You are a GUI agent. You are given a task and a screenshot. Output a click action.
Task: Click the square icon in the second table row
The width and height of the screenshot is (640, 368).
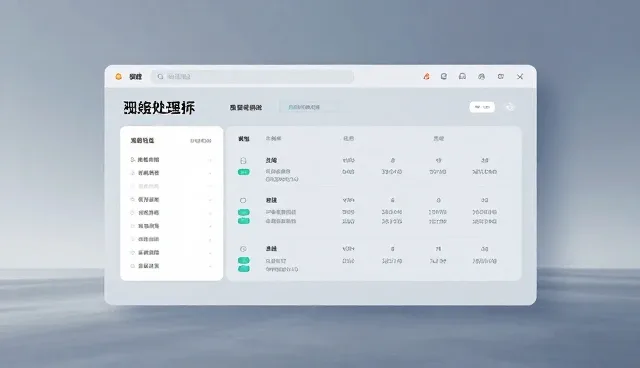click(243, 200)
